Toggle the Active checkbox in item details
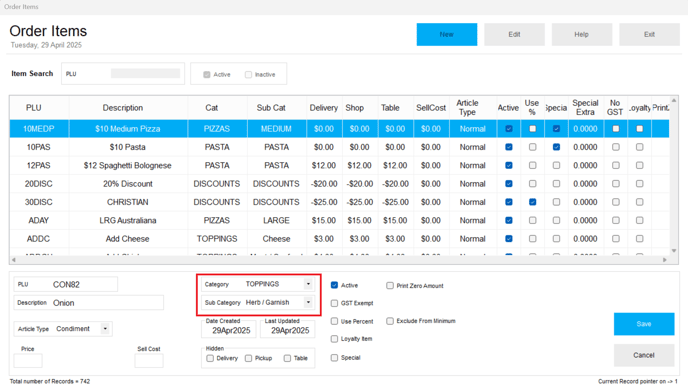The width and height of the screenshot is (688, 385). 334,285
